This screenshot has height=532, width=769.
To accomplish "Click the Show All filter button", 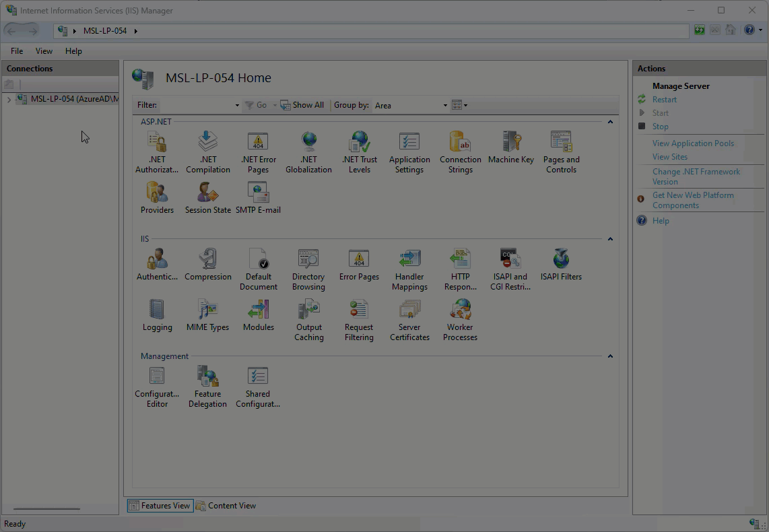I will click(x=302, y=106).
